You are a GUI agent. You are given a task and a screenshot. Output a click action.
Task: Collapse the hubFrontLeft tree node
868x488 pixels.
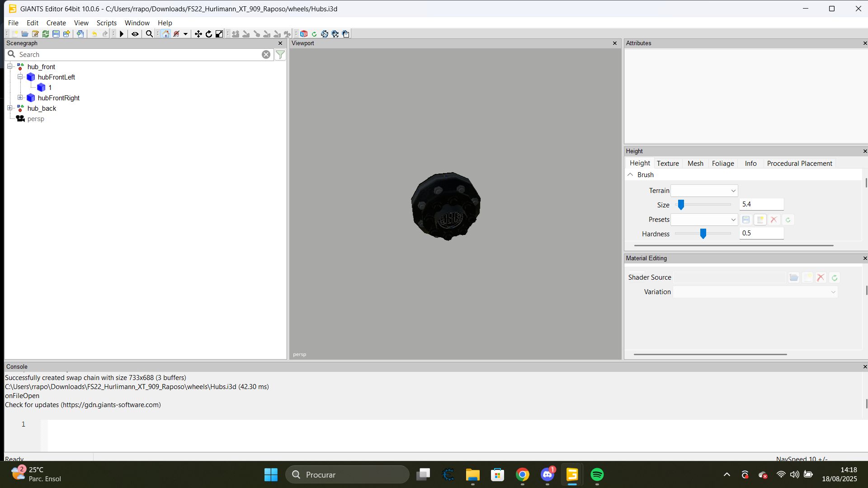tap(20, 77)
